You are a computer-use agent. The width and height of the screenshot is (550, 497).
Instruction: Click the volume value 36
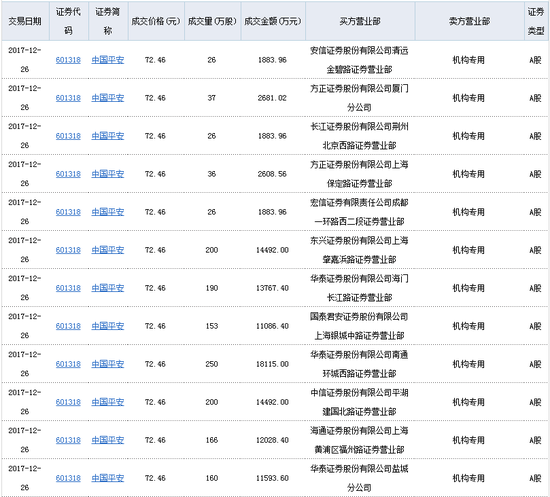(212, 174)
